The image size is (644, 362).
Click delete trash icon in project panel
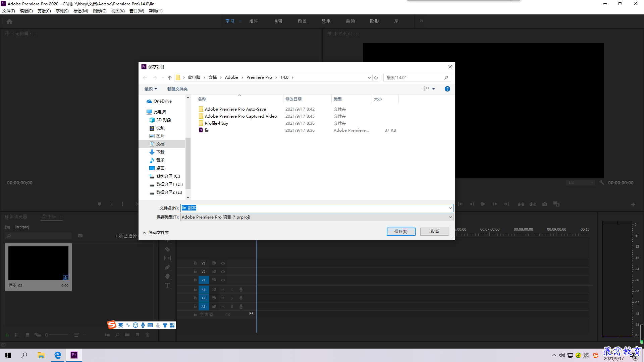tap(147, 335)
